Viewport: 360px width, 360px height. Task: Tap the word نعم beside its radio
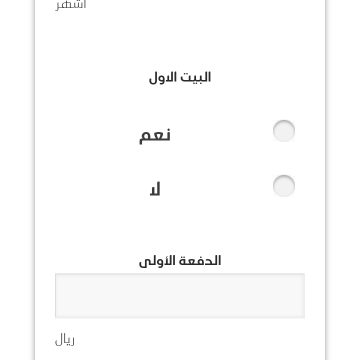click(x=155, y=136)
